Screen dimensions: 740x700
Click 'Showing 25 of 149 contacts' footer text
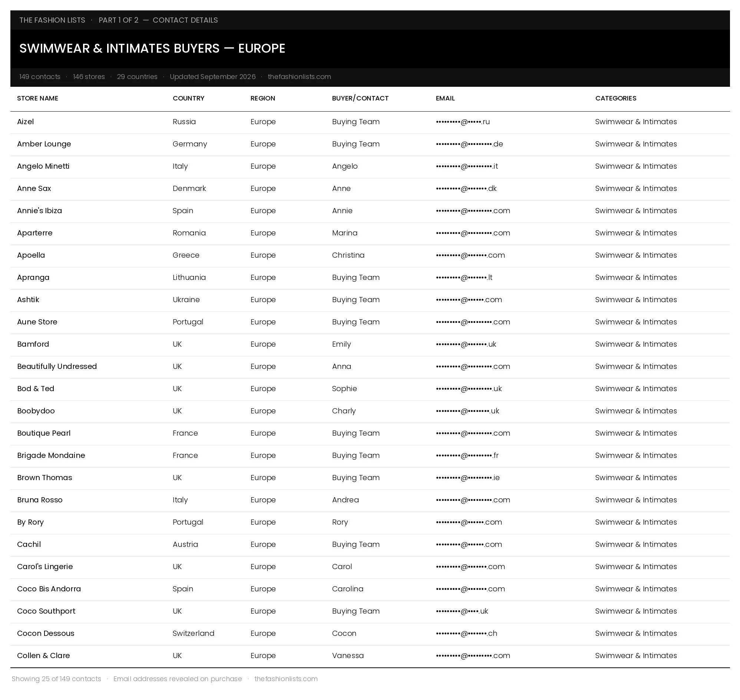56,679
